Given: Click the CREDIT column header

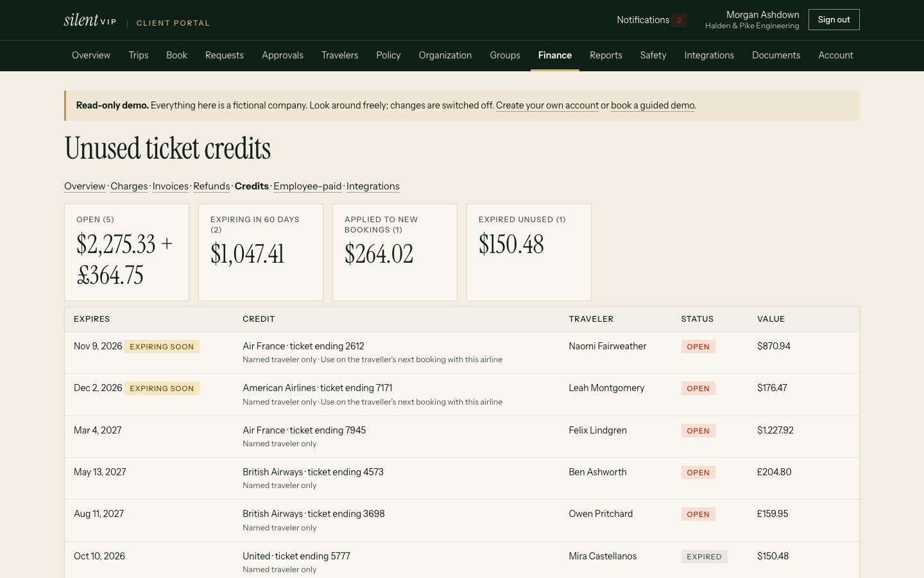Looking at the screenshot, I should [x=259, y=319].
